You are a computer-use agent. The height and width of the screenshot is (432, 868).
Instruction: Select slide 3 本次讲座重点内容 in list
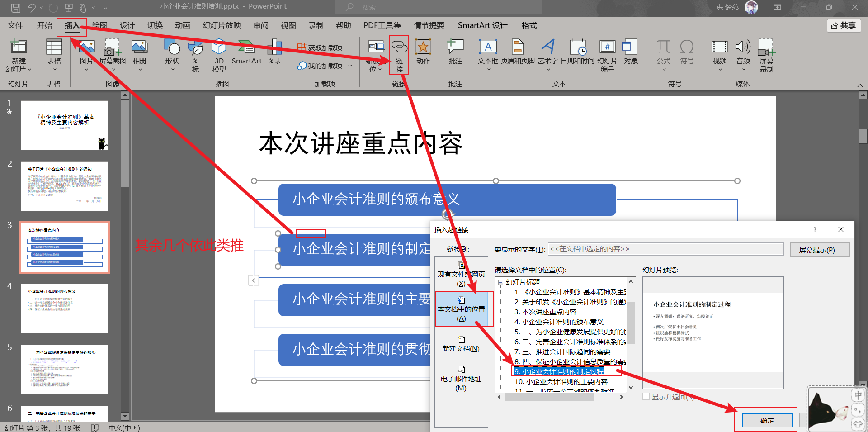(545, 312)
